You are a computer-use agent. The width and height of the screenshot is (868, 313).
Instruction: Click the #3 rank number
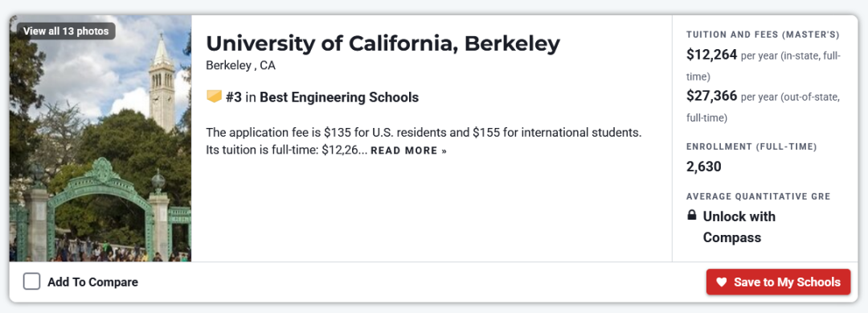(234, 97)
